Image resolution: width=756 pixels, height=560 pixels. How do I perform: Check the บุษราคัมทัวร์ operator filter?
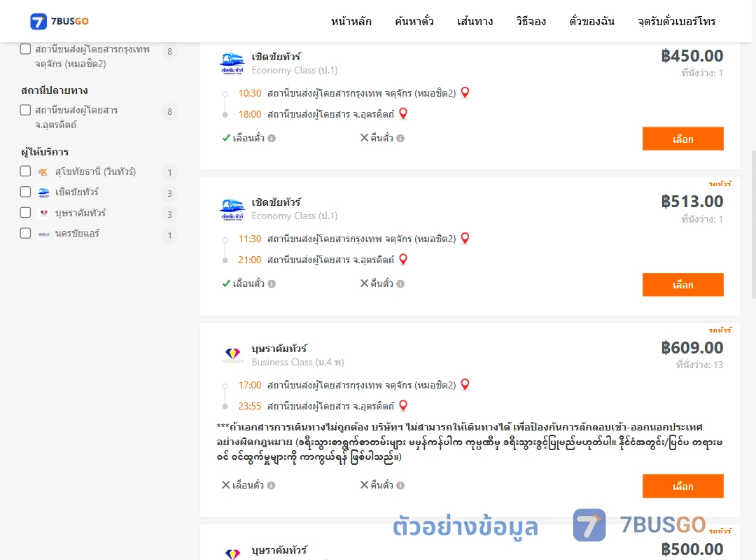(26, 213)
